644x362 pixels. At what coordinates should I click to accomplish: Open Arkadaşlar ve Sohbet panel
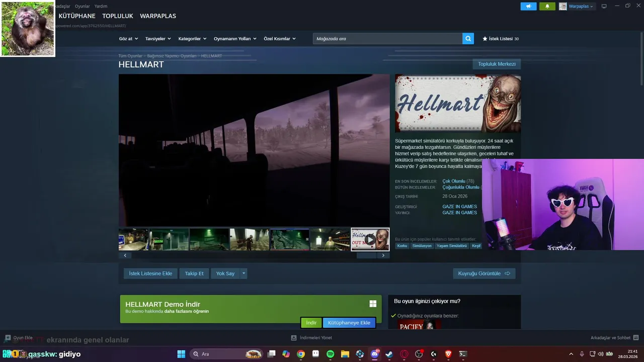pyautogui.click(x=615, y=338)
